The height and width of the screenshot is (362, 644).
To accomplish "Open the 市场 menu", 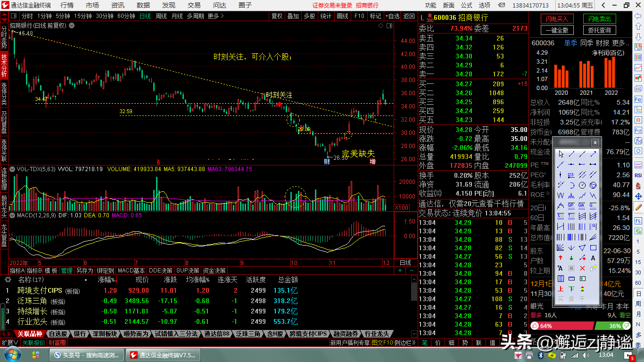I will (92, 5).
